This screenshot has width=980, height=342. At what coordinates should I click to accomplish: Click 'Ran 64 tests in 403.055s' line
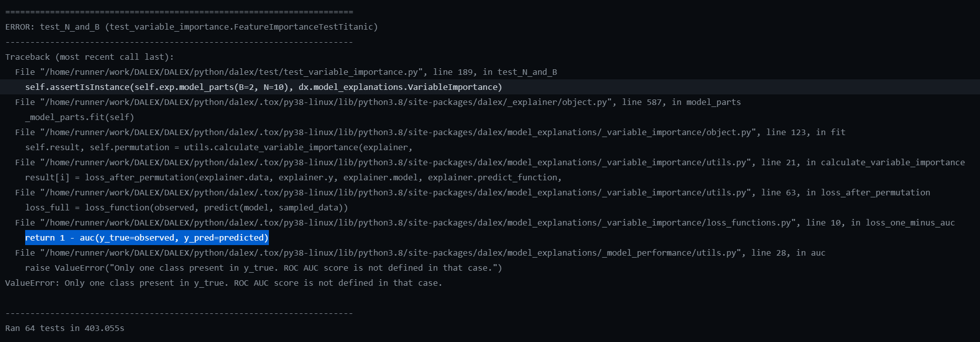[x=65, y=328]
